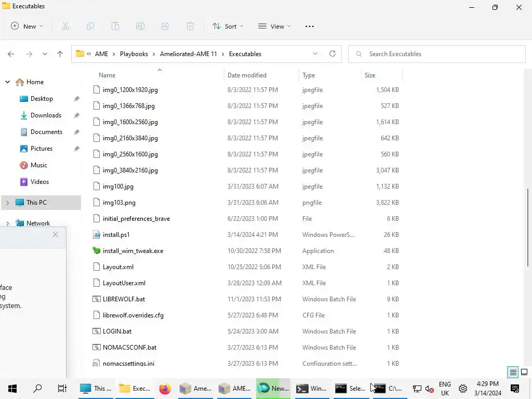Select file img0_1366x768.jpg
Screen dimensions: 532x399
click(129, 106)
